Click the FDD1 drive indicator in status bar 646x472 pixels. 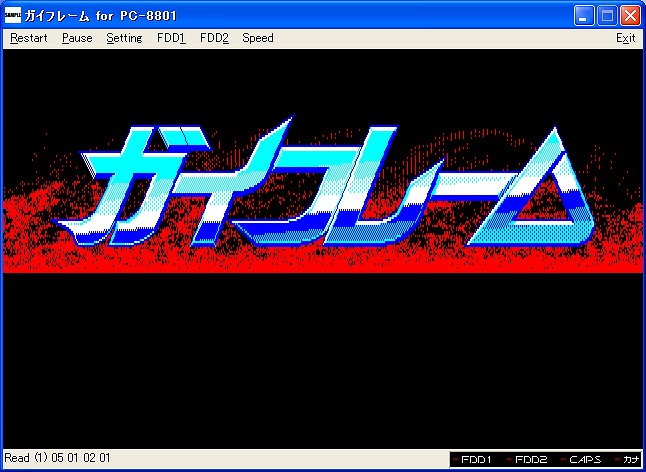pos(474,460)
